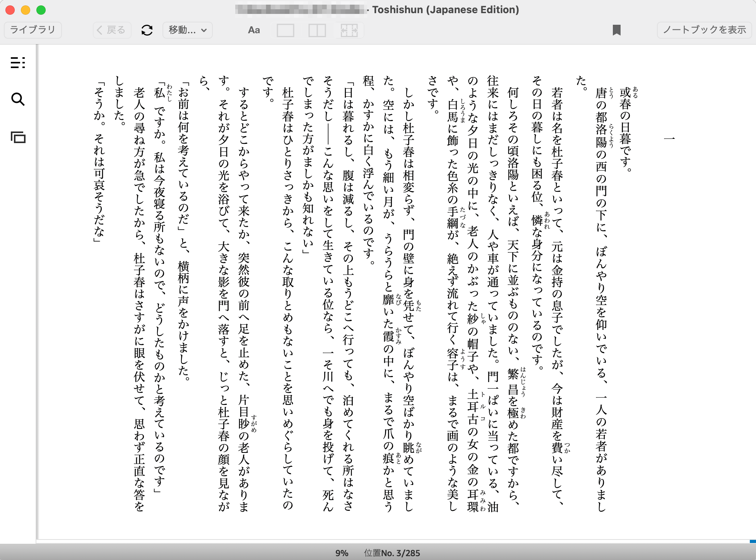Click the search magnifier icon

coord(18,99)
